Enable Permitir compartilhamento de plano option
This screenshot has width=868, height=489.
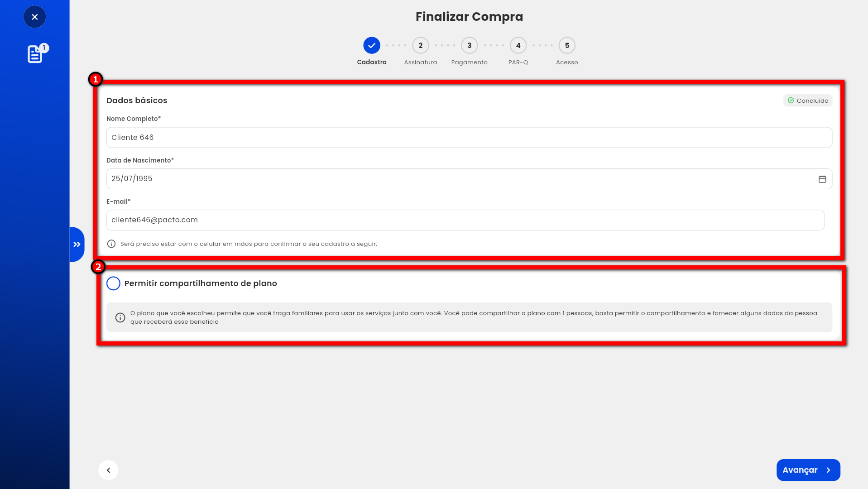(113, 283)
